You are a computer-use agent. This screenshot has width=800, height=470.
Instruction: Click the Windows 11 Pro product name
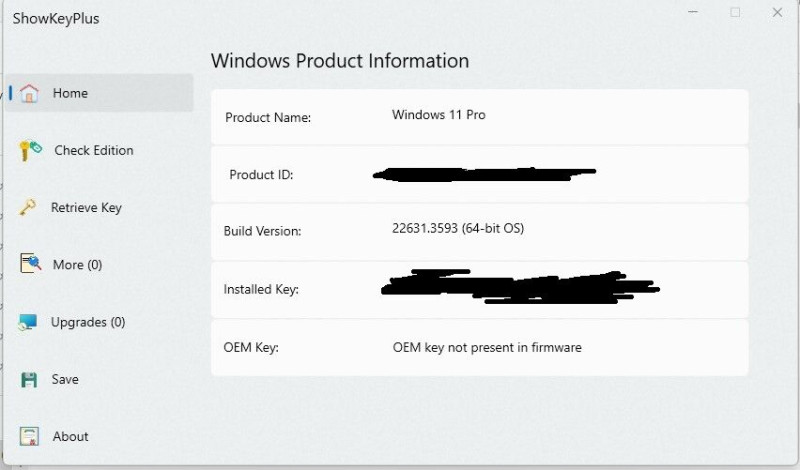(438, 115)
